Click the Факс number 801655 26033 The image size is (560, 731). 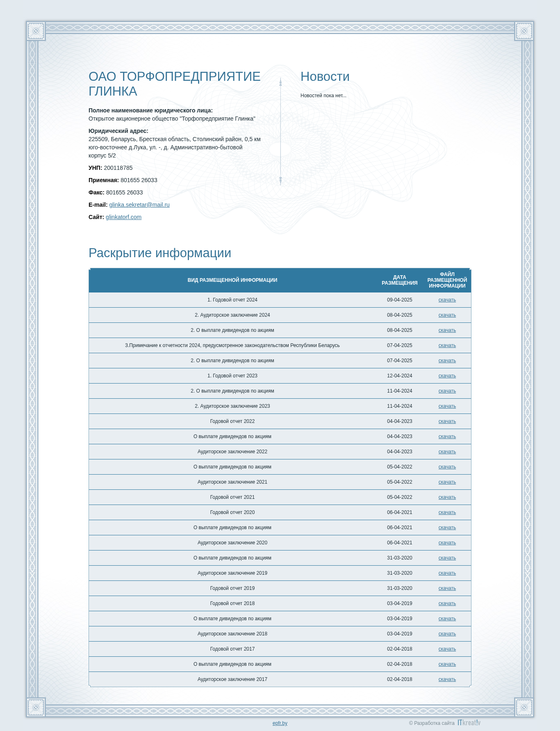(x=125, y=192)
